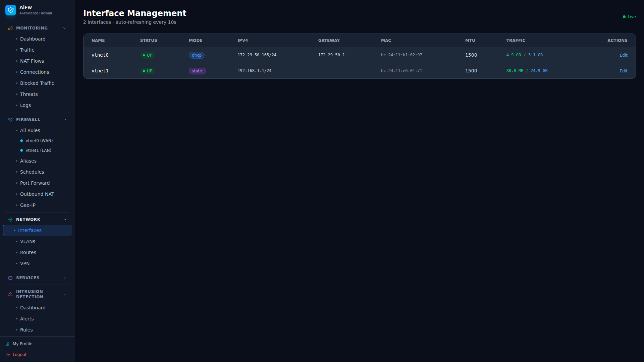644x362 pixels.
Task: Click the Firewall shield section icon
Action: pos(10,120)
